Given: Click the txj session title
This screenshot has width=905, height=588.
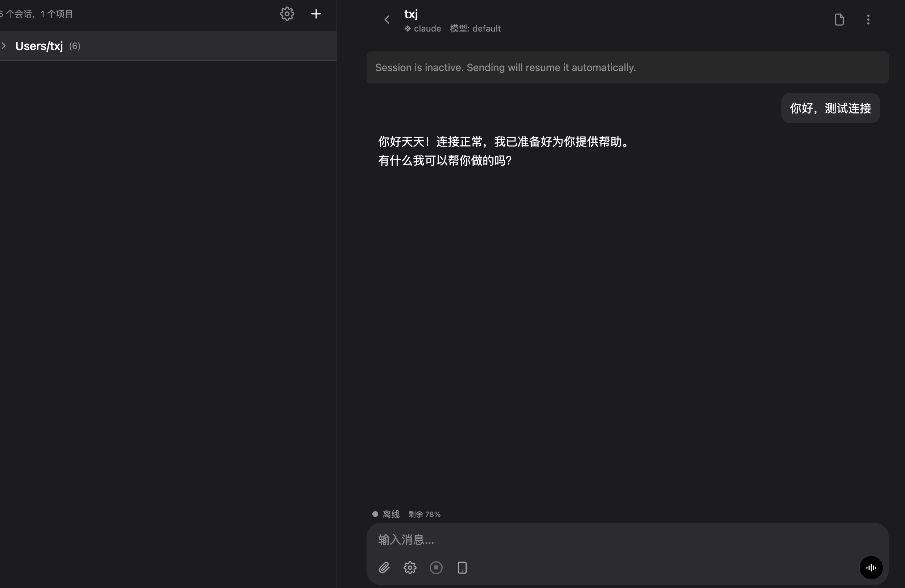Looking at the screenshot, I should click(411, 14).
